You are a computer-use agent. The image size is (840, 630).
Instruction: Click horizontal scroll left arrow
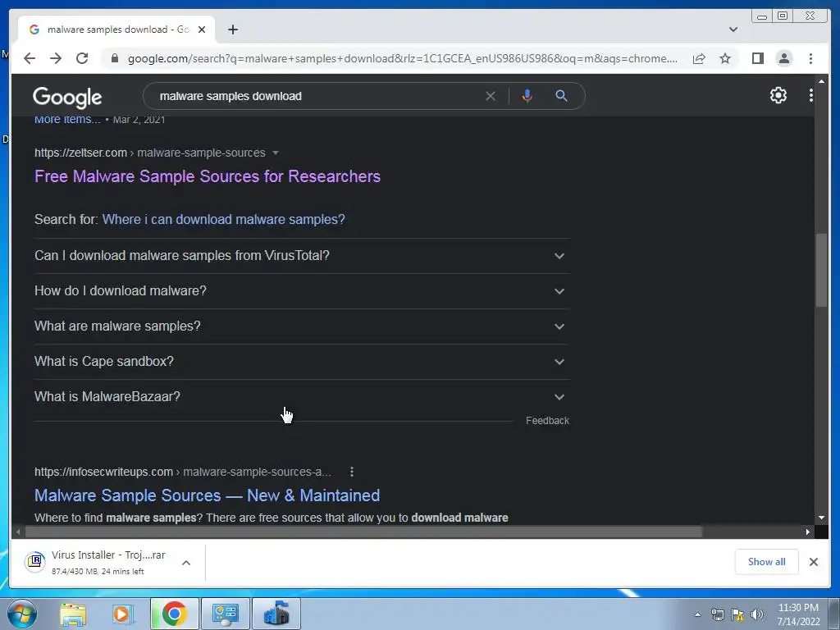[18, 532]
